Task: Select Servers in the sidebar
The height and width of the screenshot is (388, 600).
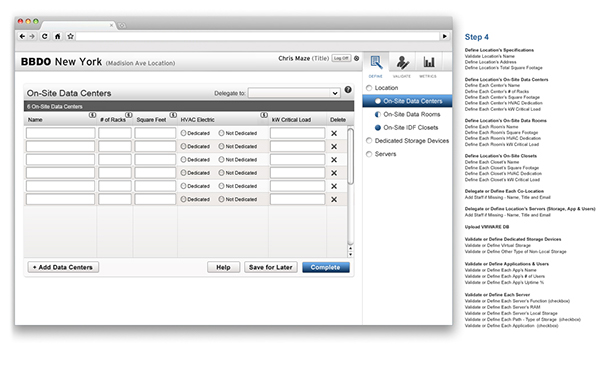Action: point(381,154)
